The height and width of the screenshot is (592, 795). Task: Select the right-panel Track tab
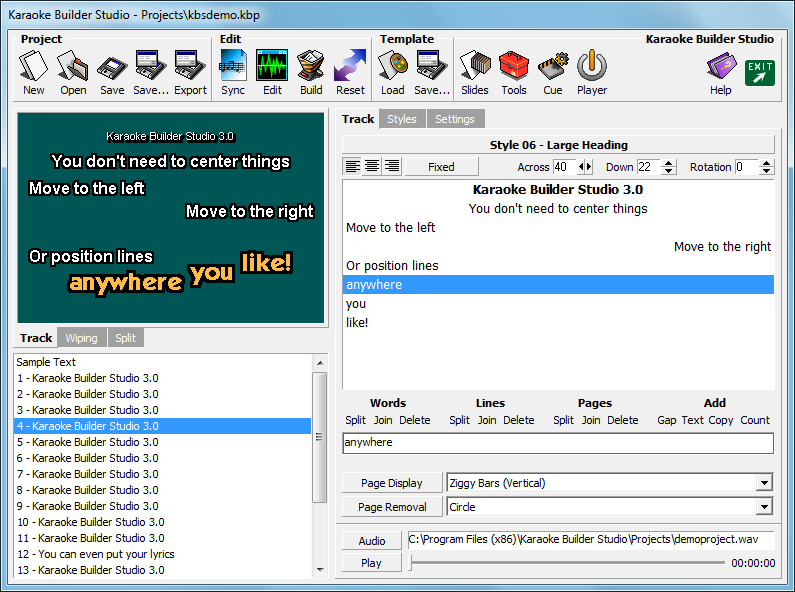tap(358, 119)
